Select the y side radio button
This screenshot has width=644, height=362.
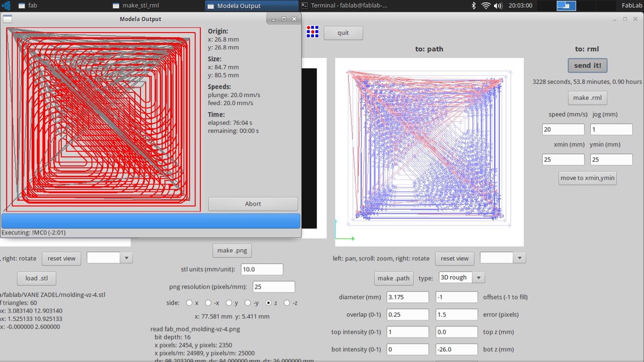point(228,303)
